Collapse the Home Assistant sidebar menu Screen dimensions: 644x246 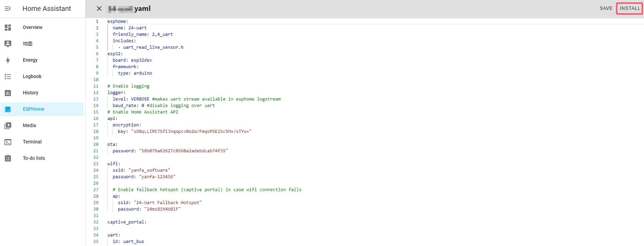[x=8, y=9]
